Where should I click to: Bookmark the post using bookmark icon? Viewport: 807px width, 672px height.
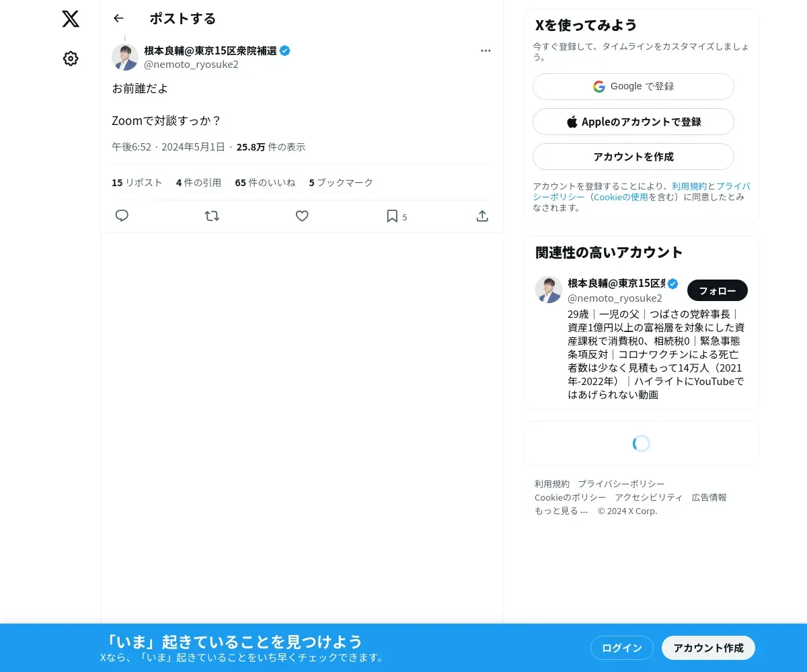click(392, 216)
